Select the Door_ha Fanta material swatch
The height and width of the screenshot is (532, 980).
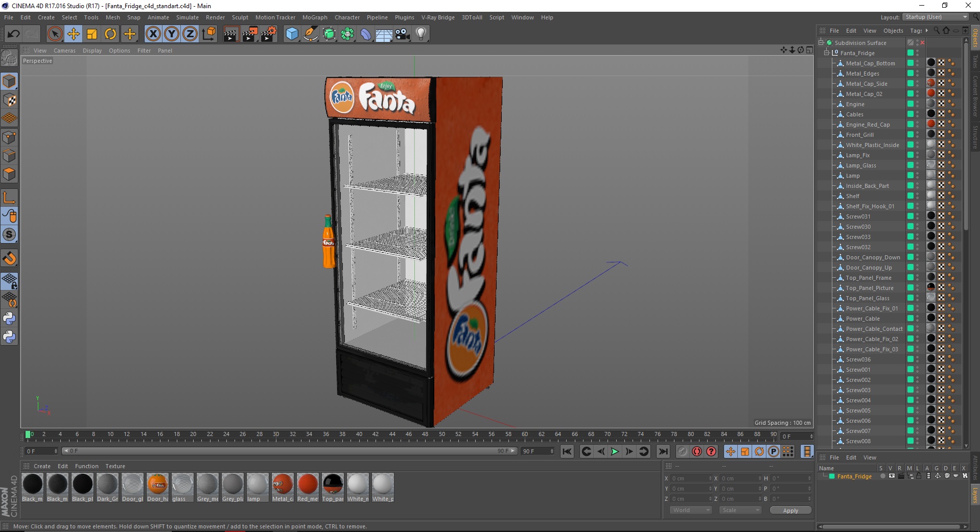pos(157,488)
